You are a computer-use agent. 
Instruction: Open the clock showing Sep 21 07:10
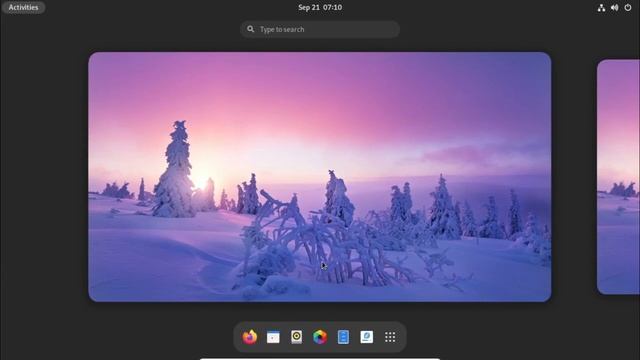tap(320, 7)
